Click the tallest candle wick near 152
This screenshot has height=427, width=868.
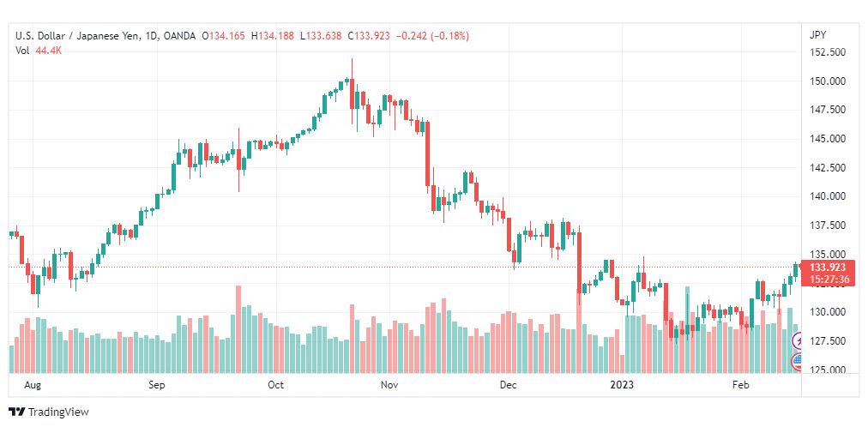point(352,68)
